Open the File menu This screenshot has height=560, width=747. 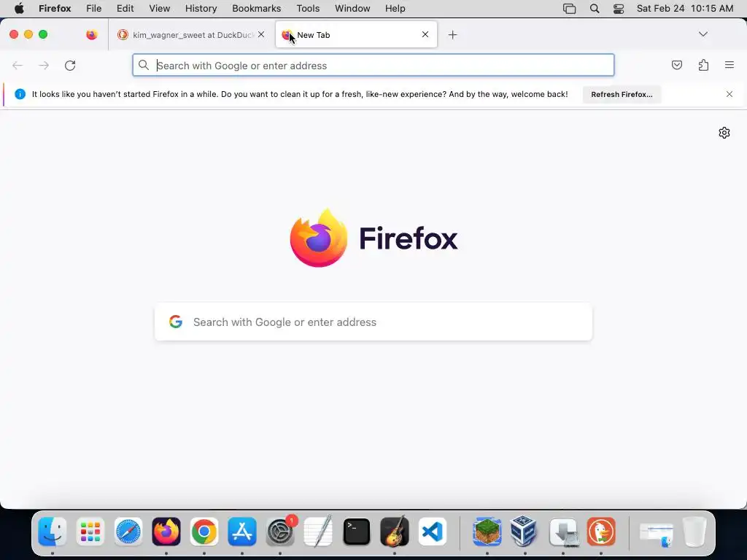[x=94, y=9]
